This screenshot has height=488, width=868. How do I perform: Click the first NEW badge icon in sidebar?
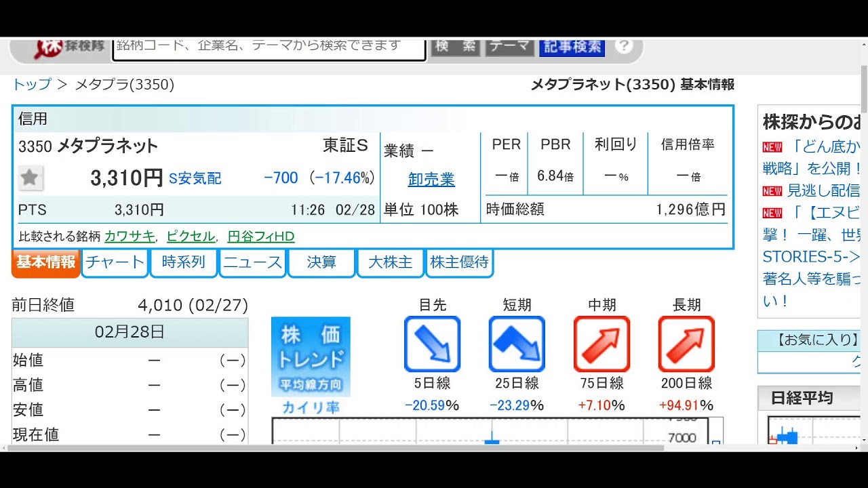pyautogui.click(x=772, y=147)
